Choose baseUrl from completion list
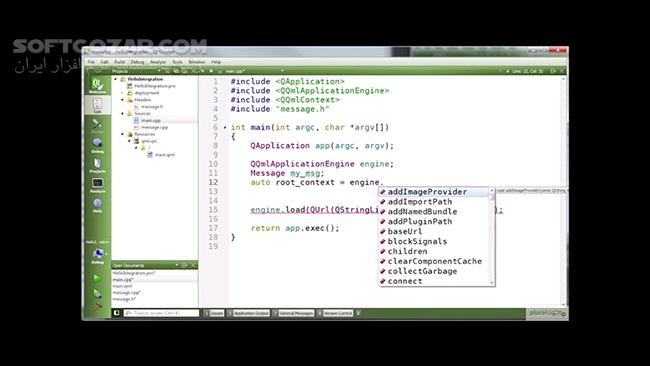 [x=434, y=232]
